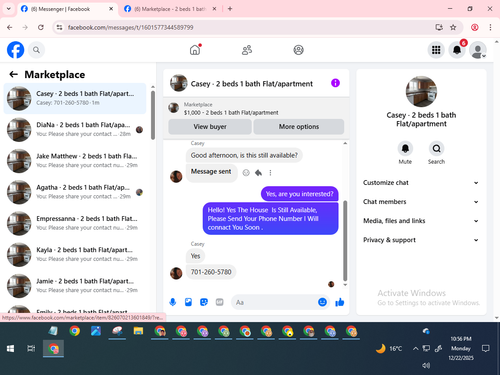
Task: Send a voice clip with microphone icon
Action: coord(173,302)
